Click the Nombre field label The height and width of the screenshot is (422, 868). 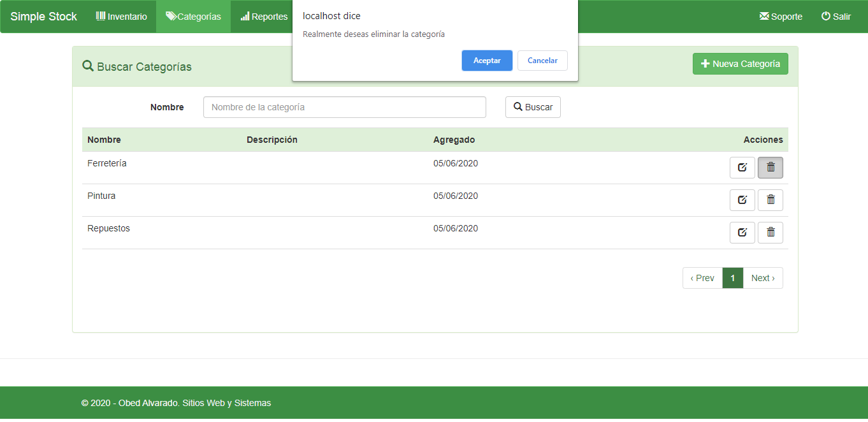pyautogui.click(x=167, y=107)
